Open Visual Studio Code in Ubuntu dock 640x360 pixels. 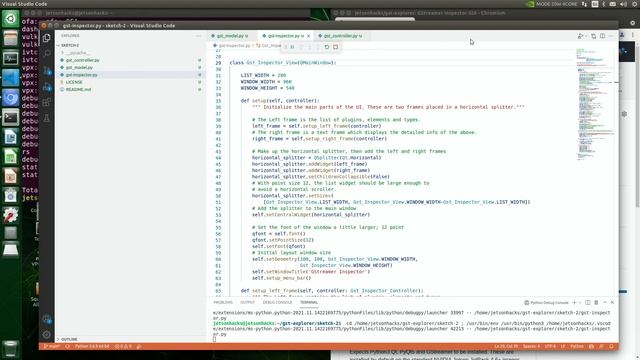point(11,78)
